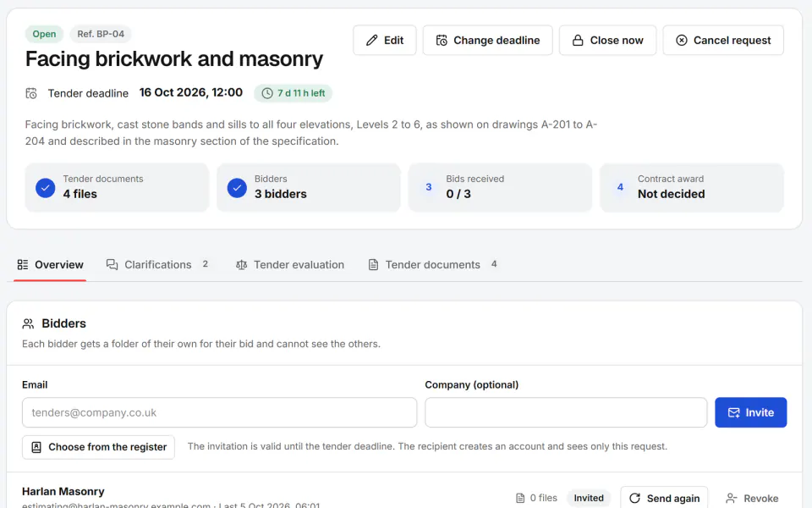Click the Edit button

384,41
